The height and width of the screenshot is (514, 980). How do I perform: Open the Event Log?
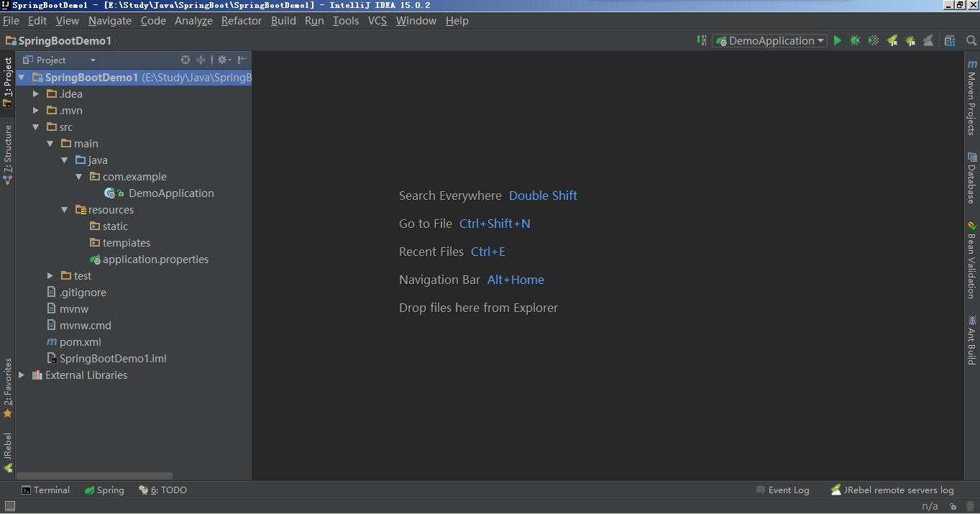pyautogui.click(x=783, y=490)
